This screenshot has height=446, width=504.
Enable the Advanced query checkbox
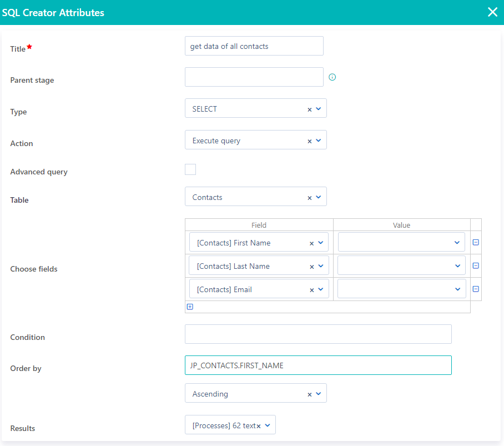pos(190,169)
